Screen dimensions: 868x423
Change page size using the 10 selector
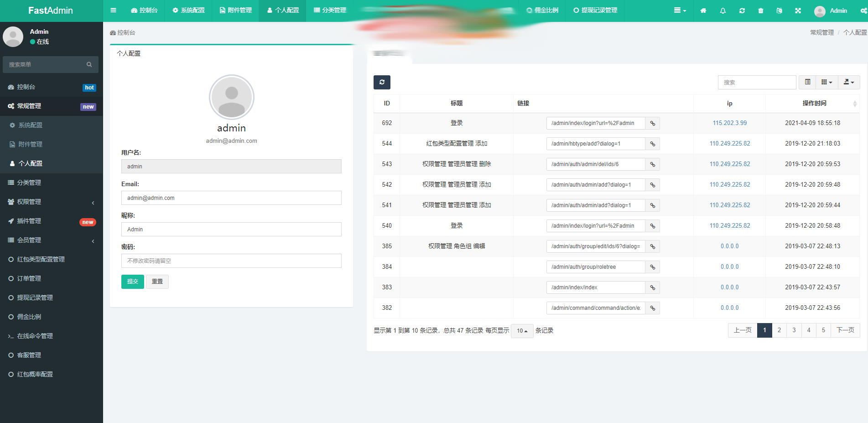(x=522, y=330)
